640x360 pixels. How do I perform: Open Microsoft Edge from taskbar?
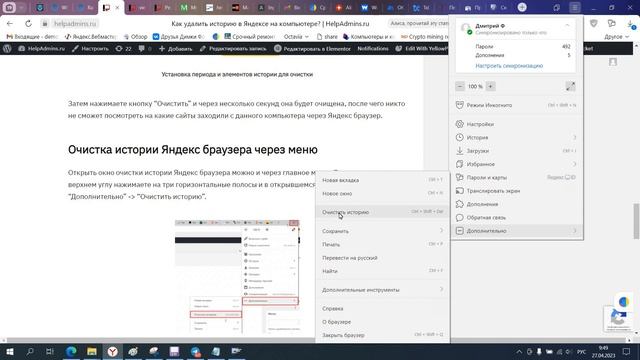(71, 351)
